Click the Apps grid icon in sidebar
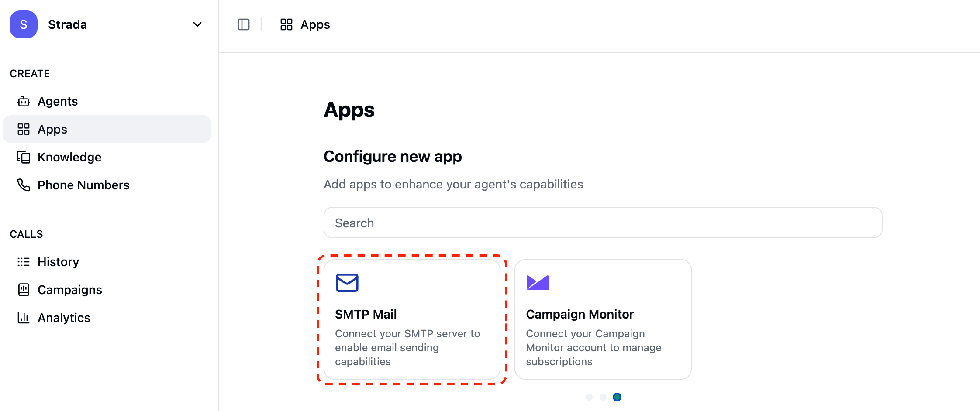This screenshot has width=980, height=411. (x=23, y=129)
